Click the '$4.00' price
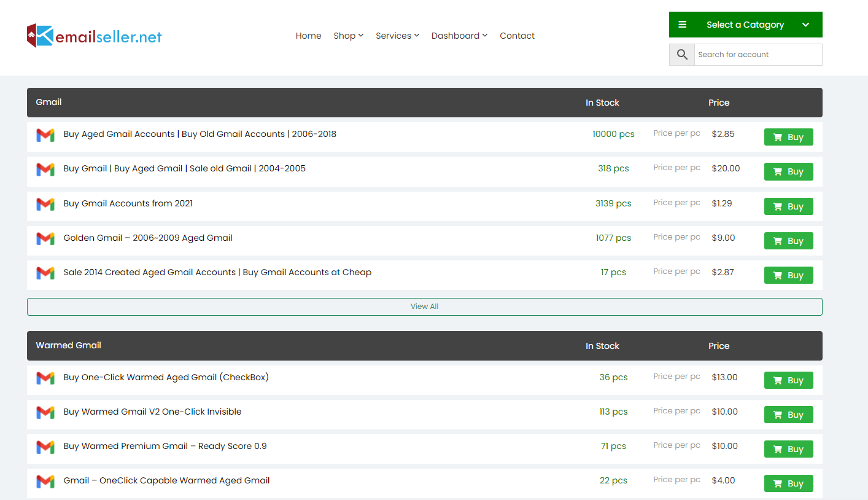The height and width of the screenshot is (500, 868). (x=723, y=480)
